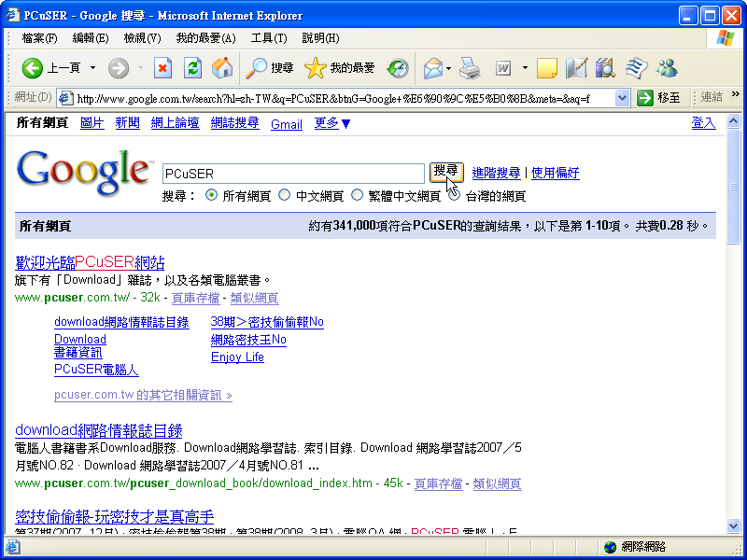Open 我的最愛 favorites star in toolbar
The image size is (747, 560).
coord(340,68)
